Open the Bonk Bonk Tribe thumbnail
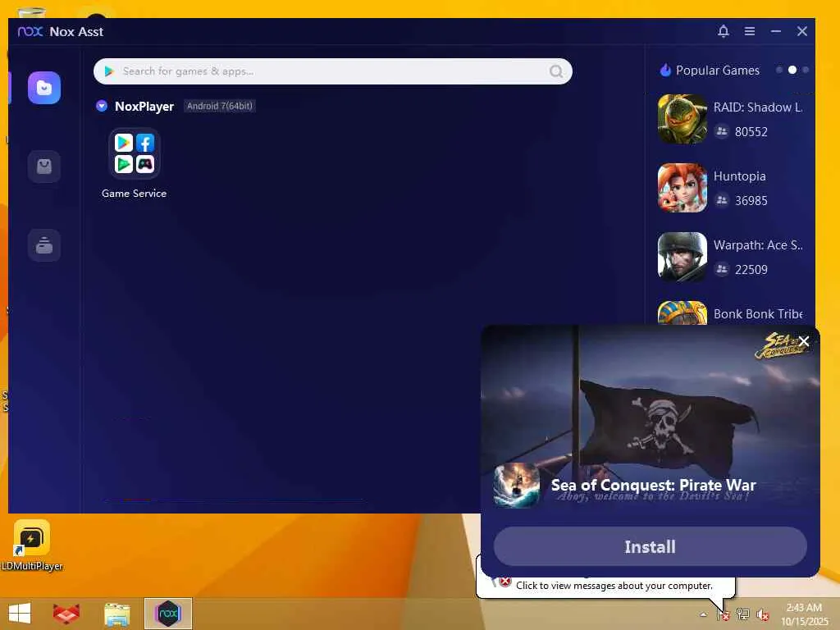Image resolution: width=840 pixels, height=630 pixels. [682, 313]
